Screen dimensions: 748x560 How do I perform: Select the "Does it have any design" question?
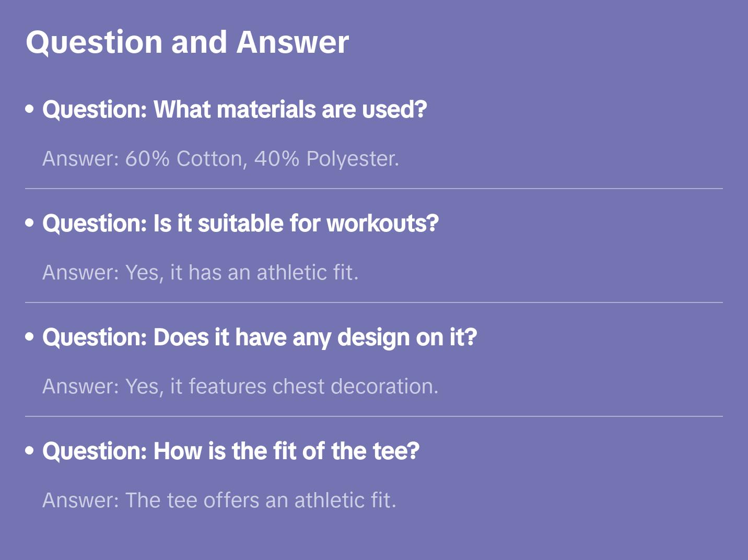[x=260, y=337]
